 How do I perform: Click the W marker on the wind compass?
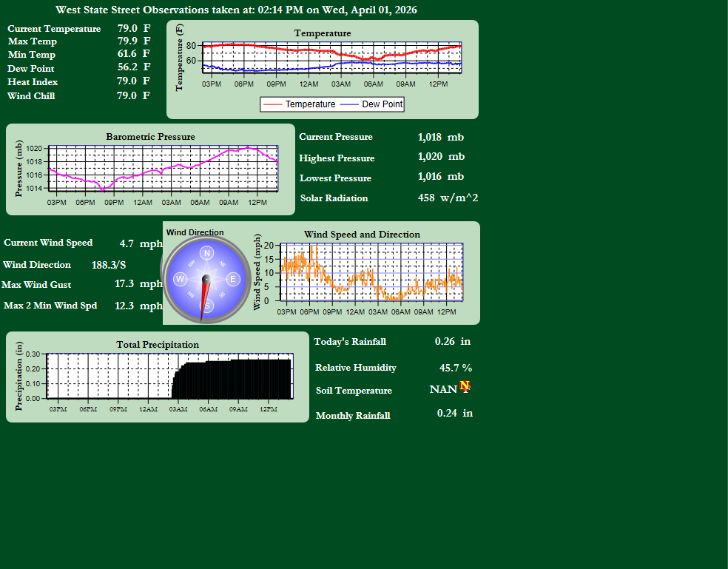[180, 279]
